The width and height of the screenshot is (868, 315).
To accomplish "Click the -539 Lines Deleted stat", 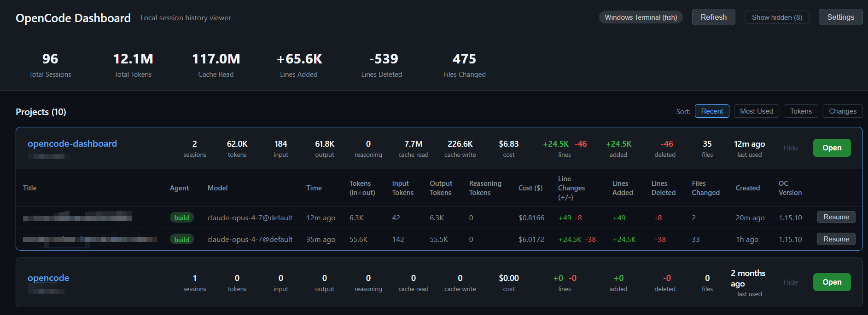I will (382, 65).
